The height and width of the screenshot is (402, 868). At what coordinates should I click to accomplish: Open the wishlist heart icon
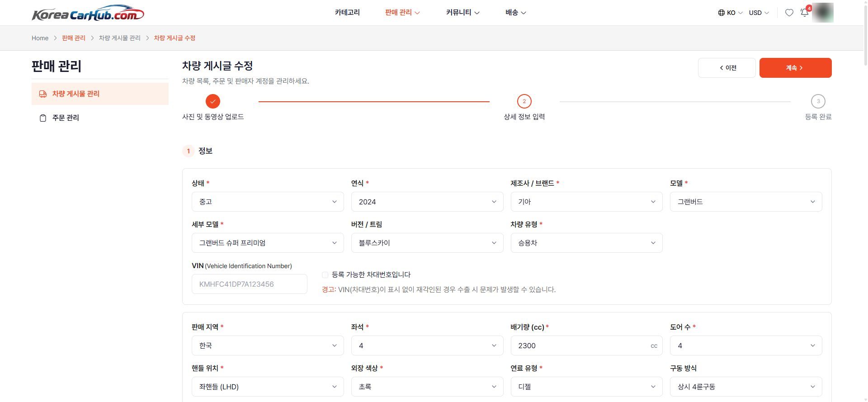[789, 13]
